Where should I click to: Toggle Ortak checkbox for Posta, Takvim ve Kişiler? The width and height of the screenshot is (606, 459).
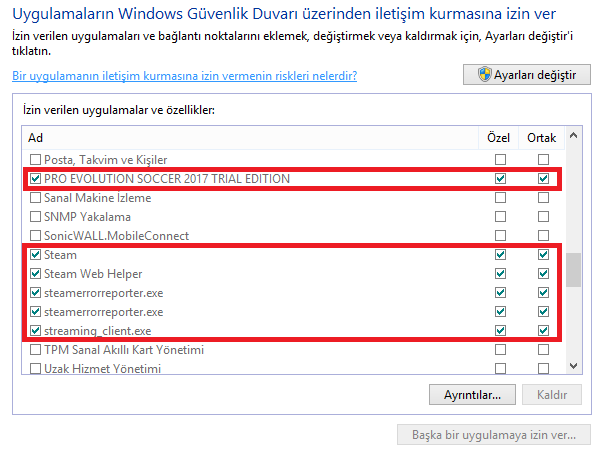(543, 160)
